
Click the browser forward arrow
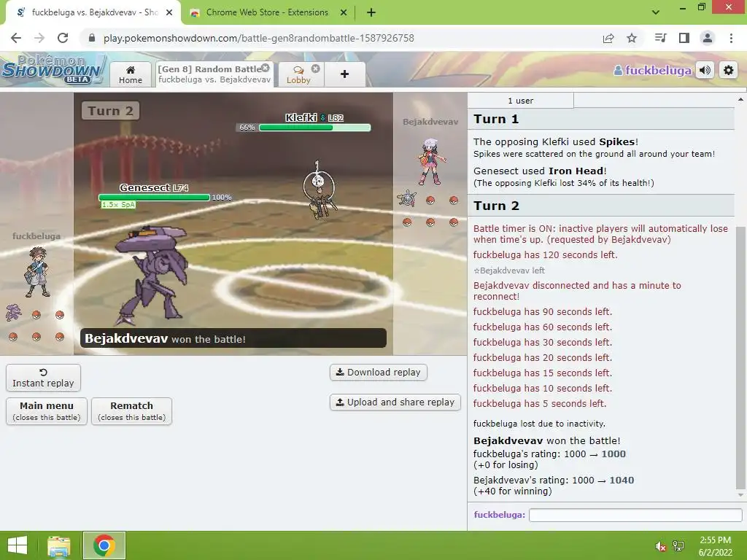point(39,38)
